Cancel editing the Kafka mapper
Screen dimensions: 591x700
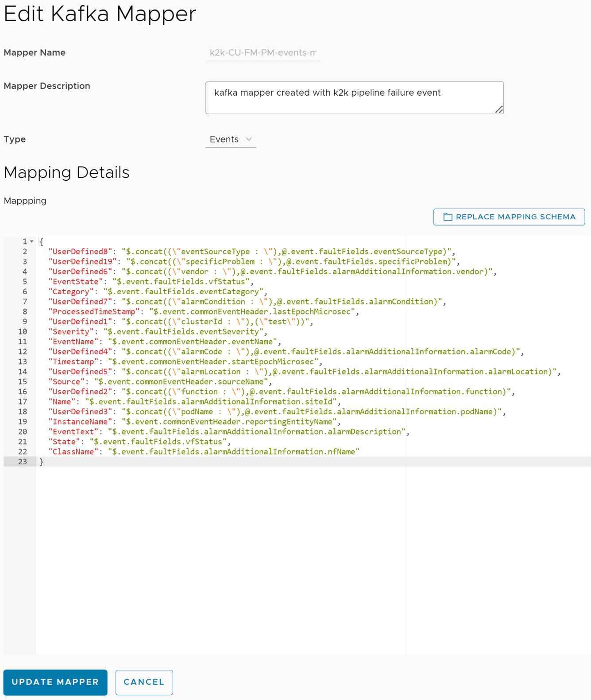144,682
